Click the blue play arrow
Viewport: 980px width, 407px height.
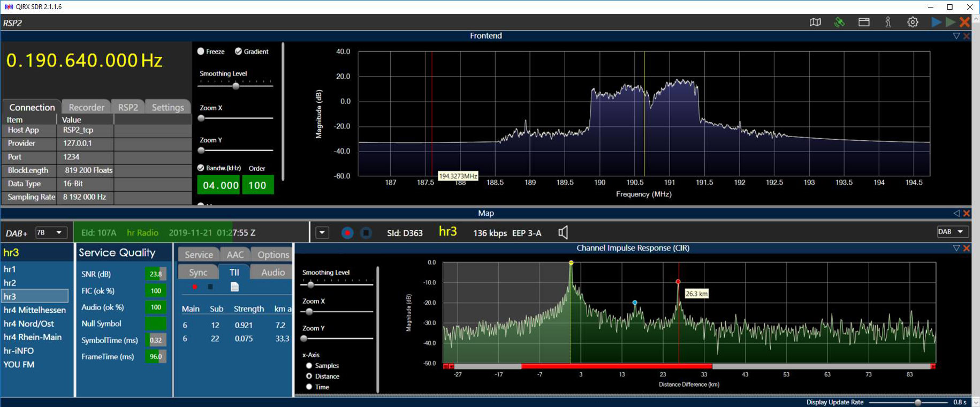pyautogui.click(x=936, y=22)
